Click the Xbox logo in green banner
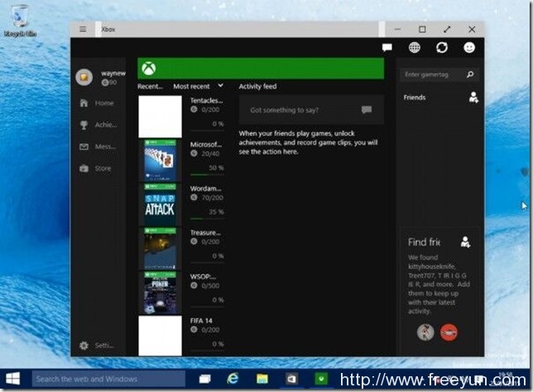The height and width of the screenshot is (392, 533). pyautogui.click(x=149, y=69)
